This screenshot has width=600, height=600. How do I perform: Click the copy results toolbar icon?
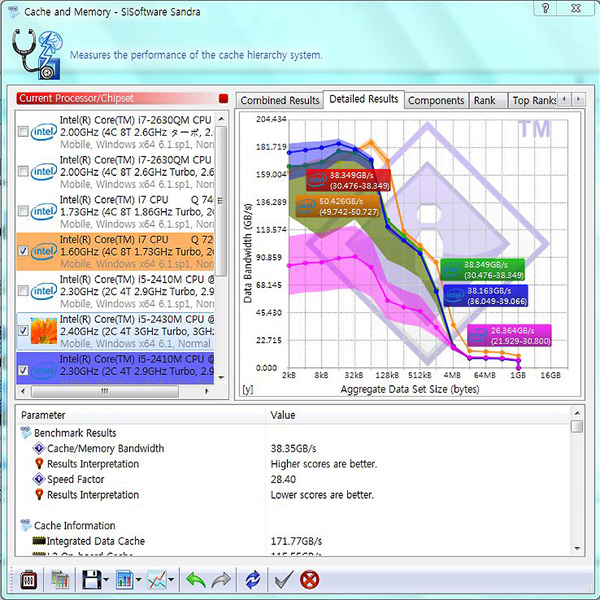pos(60,580)
